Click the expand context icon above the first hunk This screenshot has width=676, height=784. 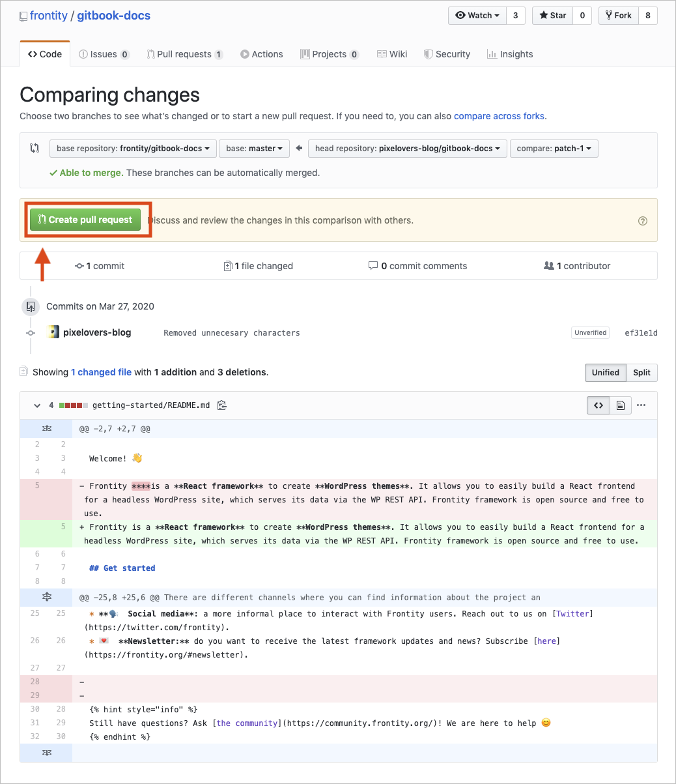tap(46, 428)
